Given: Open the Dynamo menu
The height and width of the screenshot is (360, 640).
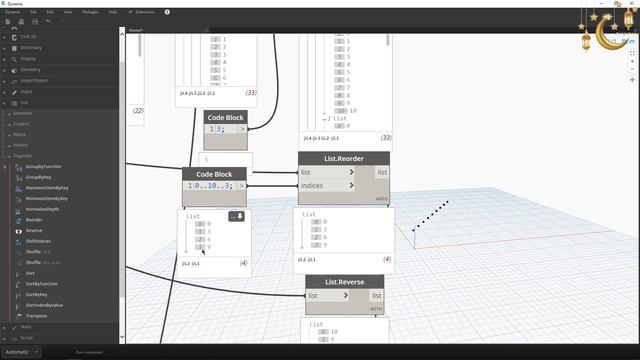Looking at the screenshot, I should coord(13,12).
